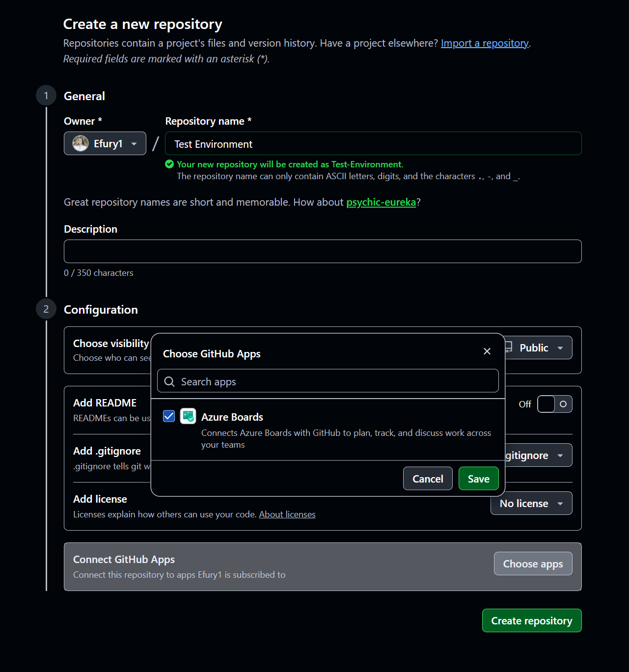Screen dimensions: 629x672
Task: Open the Import a repository link
Action: point(485,43)
